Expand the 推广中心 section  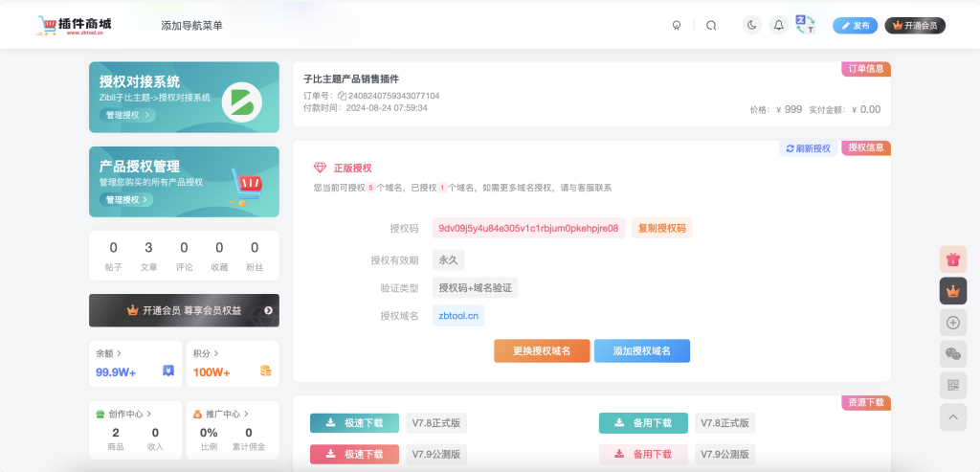pos(221,414)
